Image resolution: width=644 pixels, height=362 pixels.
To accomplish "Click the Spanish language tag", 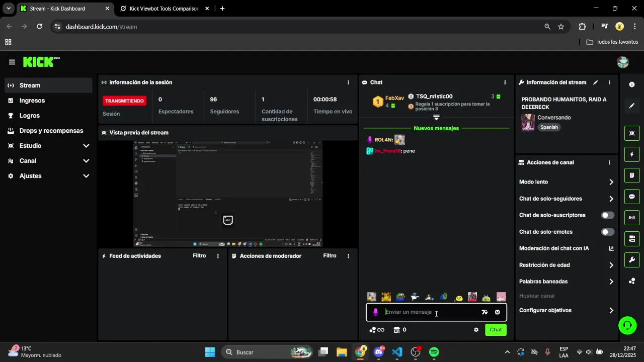I will (549, 127).
